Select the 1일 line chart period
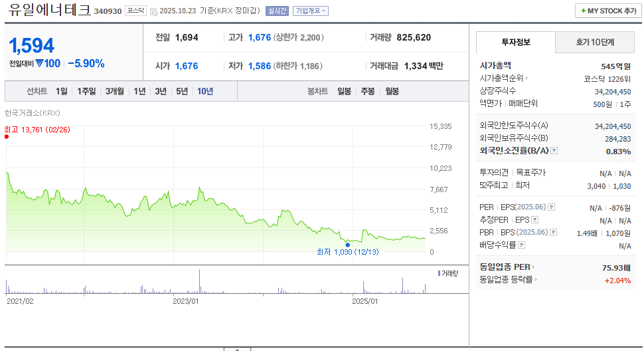 (x=62, y=91)
